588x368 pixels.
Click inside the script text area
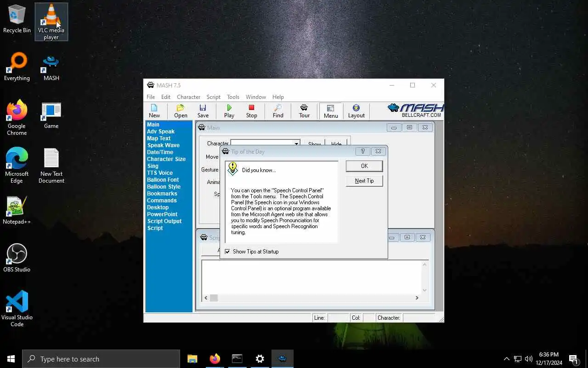click(x=311, y=277)
